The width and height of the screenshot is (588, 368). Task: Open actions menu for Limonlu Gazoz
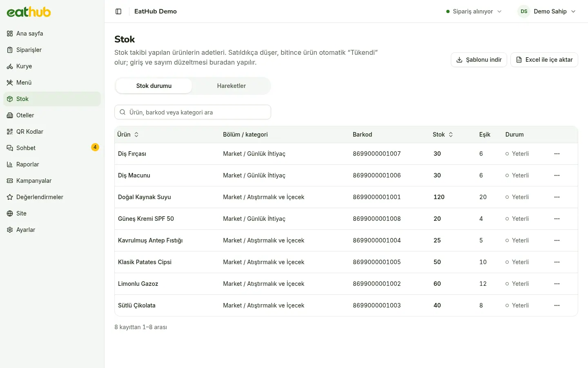pyautogui.click(x=557, y=284)
